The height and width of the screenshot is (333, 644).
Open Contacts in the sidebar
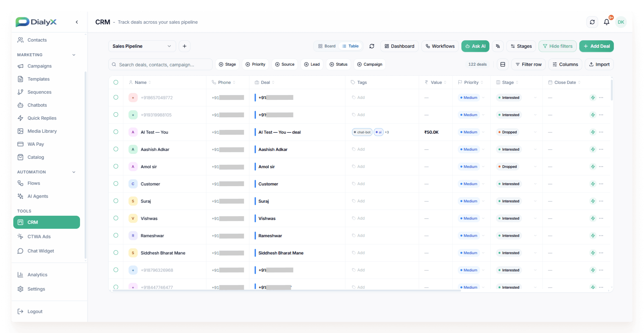coord(37,40)
